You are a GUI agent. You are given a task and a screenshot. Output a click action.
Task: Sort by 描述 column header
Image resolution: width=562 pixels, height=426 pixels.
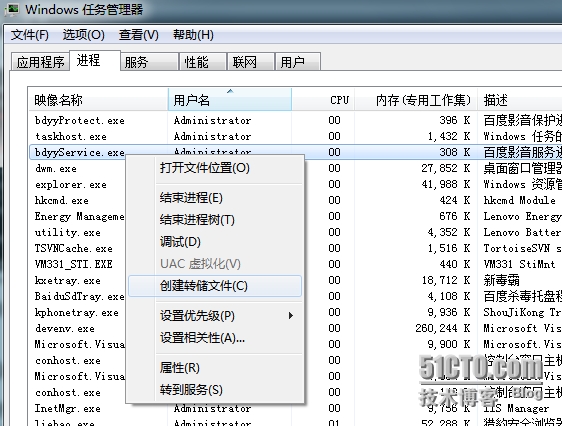point(520,100)
